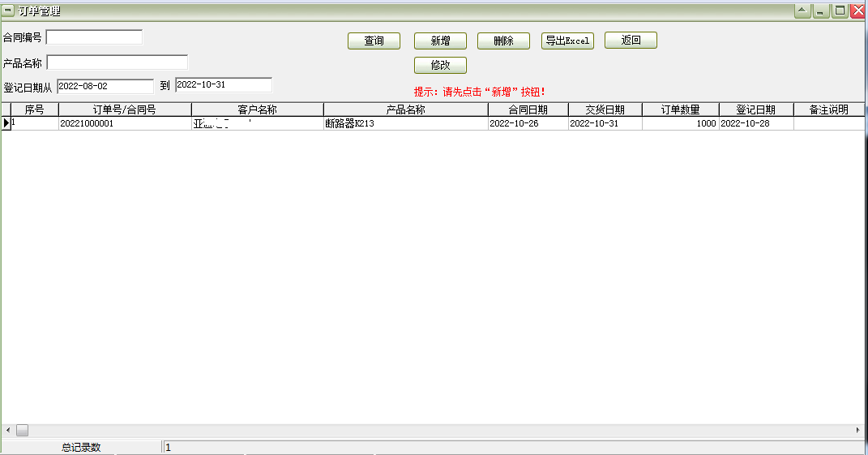Click the start date field 2022-08-02
The image size is (868, 455).
(x=105, y=87)
